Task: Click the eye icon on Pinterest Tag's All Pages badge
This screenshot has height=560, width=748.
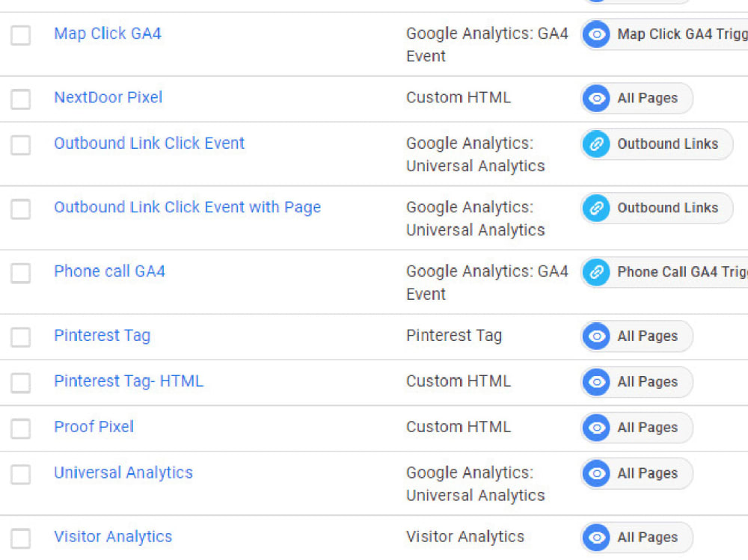Action: 596,336
